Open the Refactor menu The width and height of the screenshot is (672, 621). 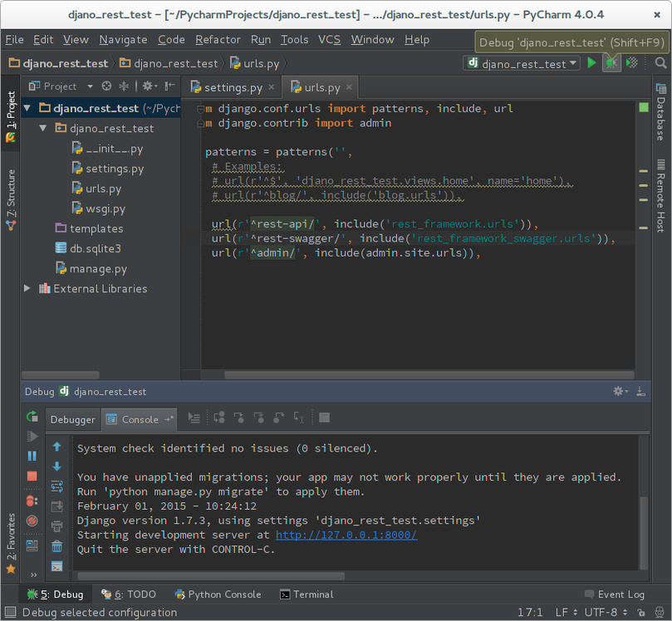[x=218, y=39]
